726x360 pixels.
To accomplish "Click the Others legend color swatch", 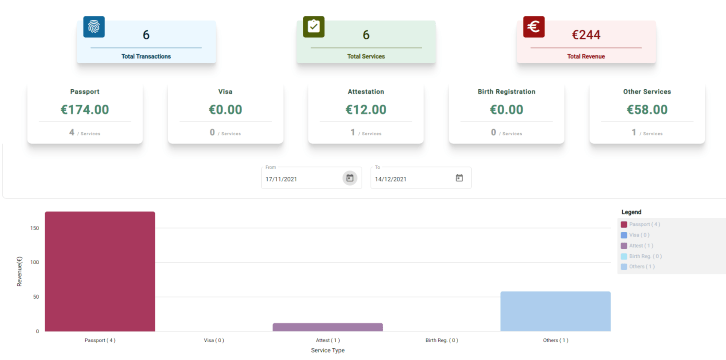I will click(624, 267).
